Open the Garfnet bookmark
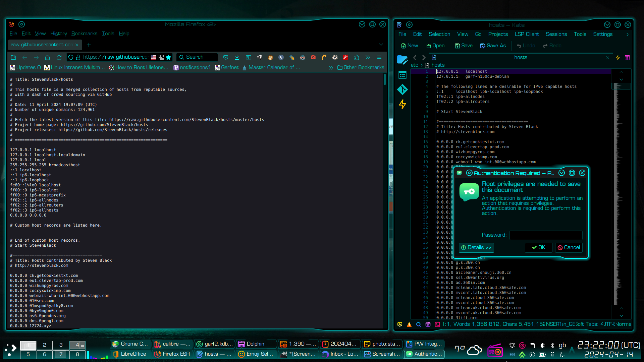The width and height of the screenshot is (644, 362). click(226, 68)
